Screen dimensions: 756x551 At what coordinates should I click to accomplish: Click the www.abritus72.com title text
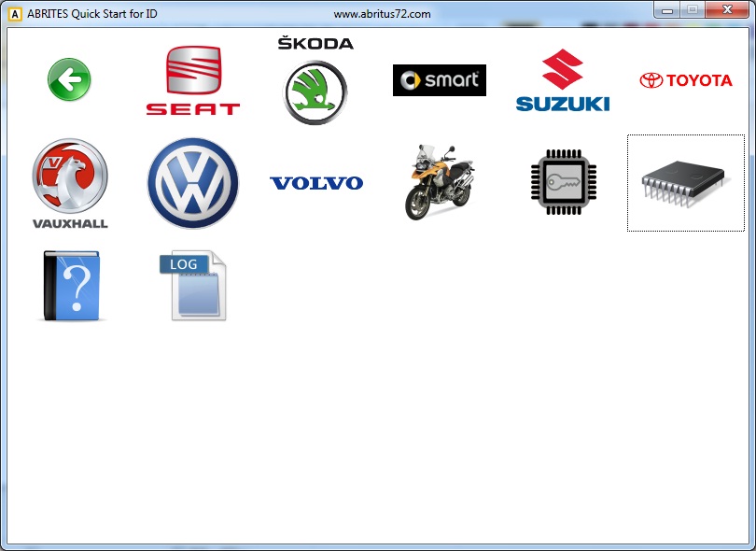pyautogui.click(x=383, y=14)
